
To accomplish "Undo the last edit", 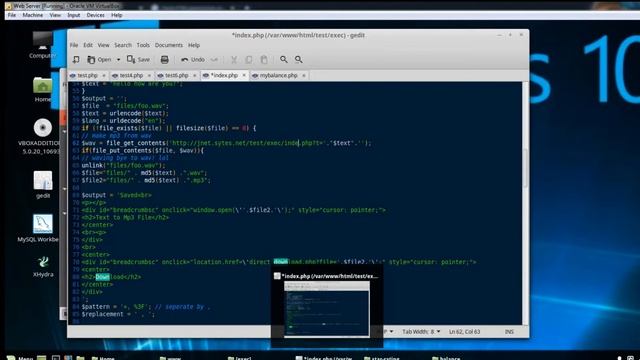I will pyautogui.click(x=193, y=60).
